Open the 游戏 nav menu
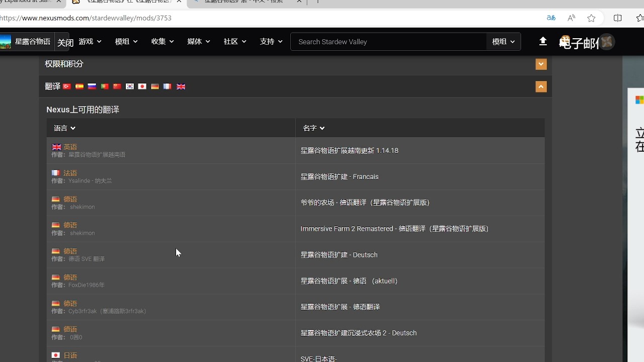Screen dimensions: 644x362 point(90,42)
